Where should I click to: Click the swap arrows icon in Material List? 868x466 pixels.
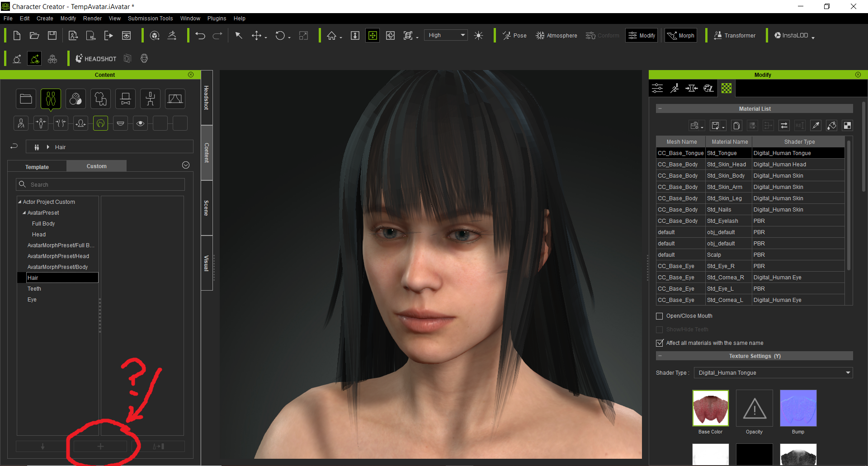point(784,126)
